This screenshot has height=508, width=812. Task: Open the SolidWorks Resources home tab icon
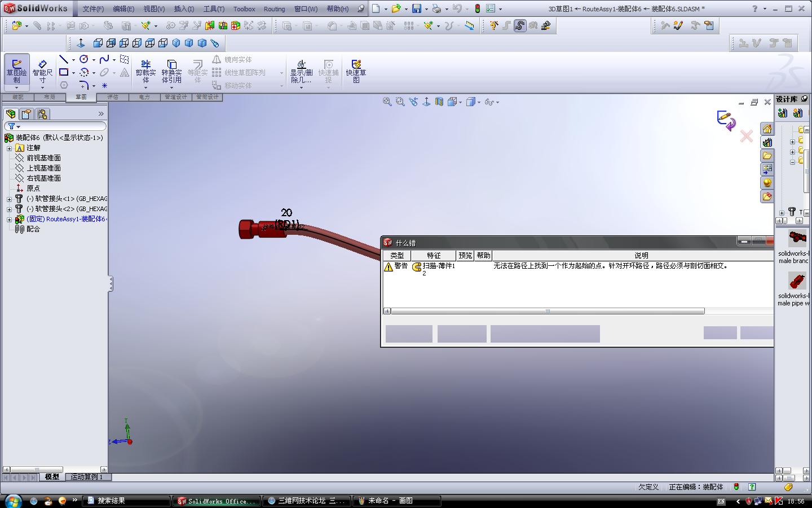tap(767, 129)
